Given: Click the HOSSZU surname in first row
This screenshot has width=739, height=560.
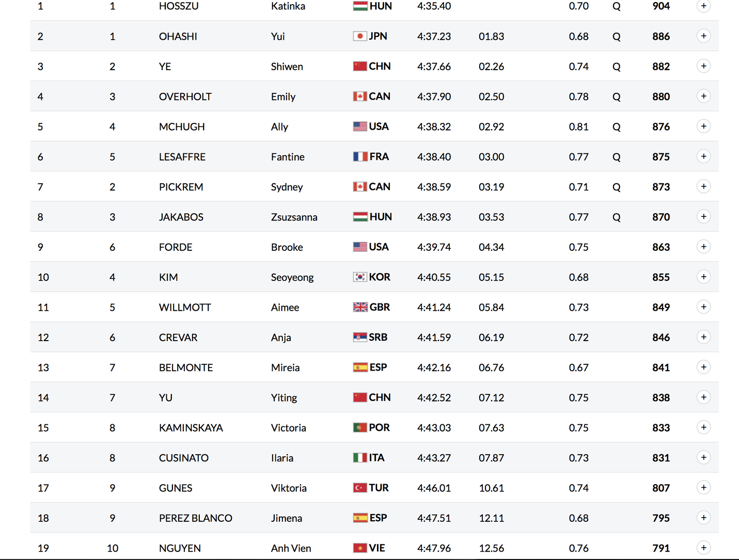Looking at the screenshot, I should click(179, 6).
